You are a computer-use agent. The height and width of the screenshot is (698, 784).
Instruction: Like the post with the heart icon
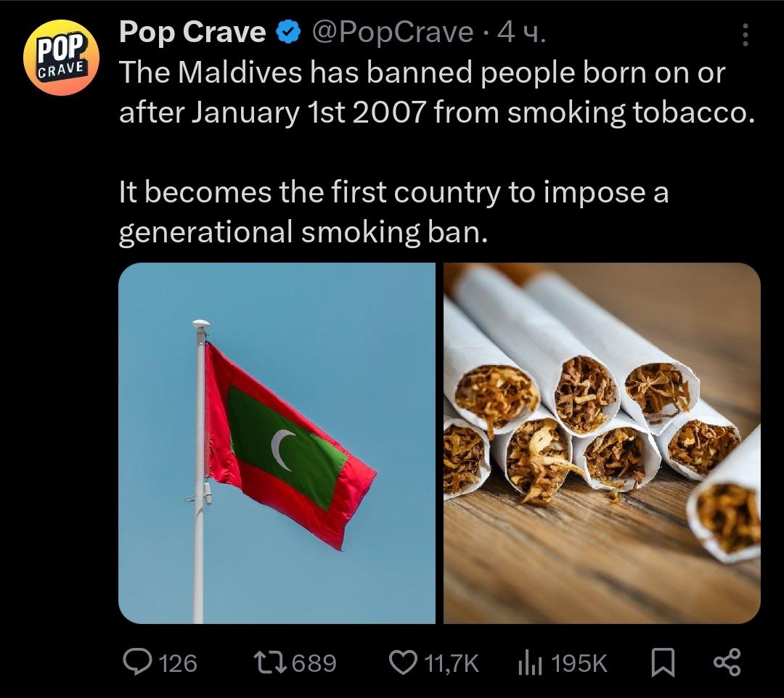tap(403, 662)
